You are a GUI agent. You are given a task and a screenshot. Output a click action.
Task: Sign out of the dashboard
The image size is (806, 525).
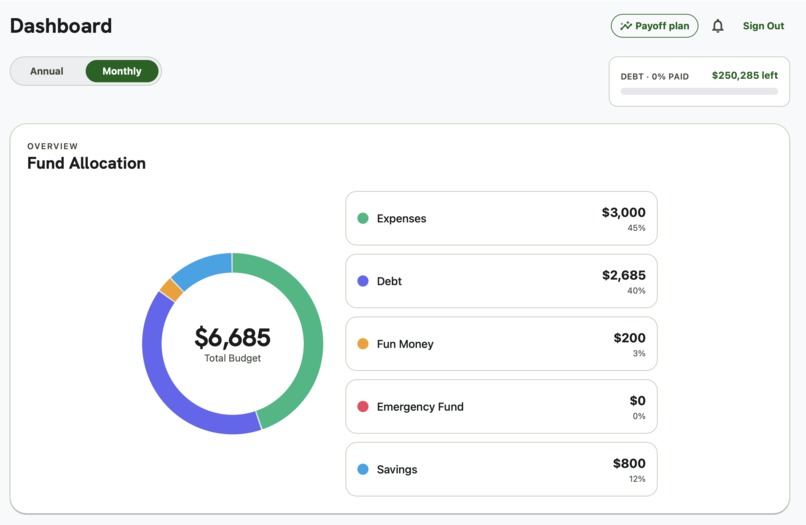coord(763,26)
